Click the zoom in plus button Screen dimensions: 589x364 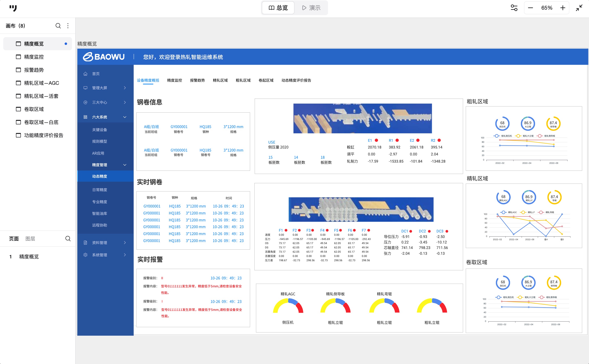click(x=562, y=8)
